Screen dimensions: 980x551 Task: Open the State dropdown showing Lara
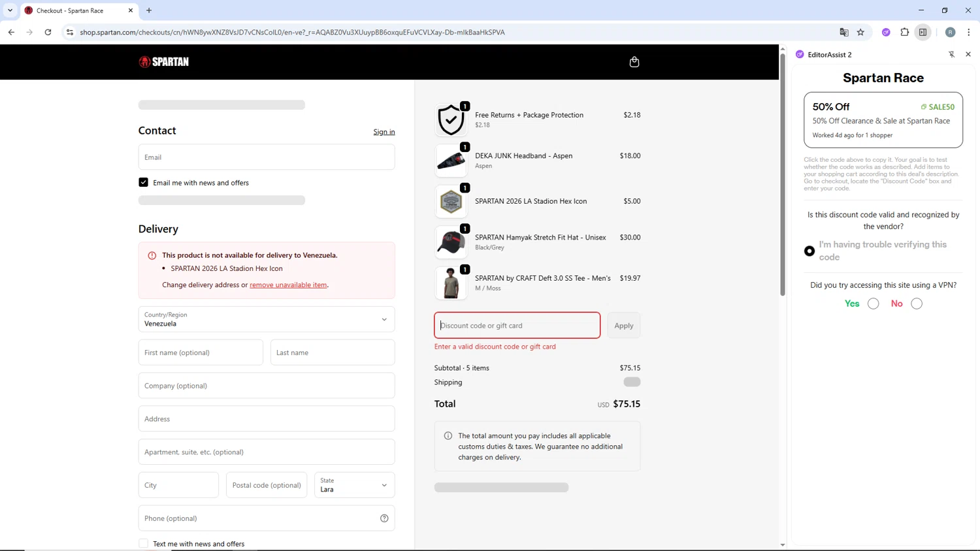click(x=354, y=485)
